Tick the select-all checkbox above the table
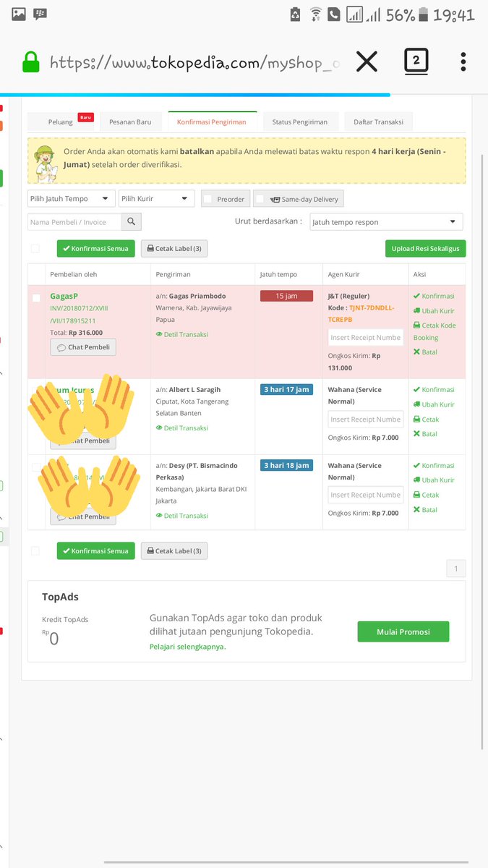 point(35,249)
